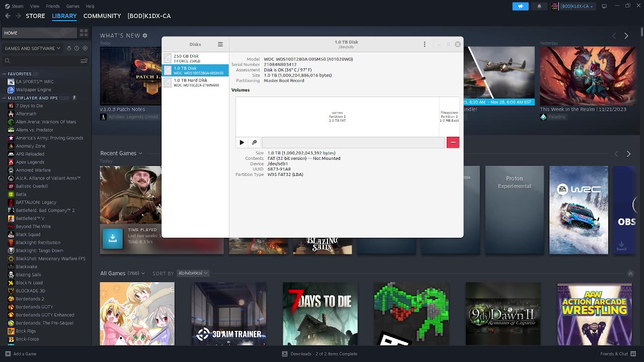Image resolution: width=644 pixels, height=362 pixels.
Task: Open Downloads 2 of 2 Items Complete
Action: [319, 353]
